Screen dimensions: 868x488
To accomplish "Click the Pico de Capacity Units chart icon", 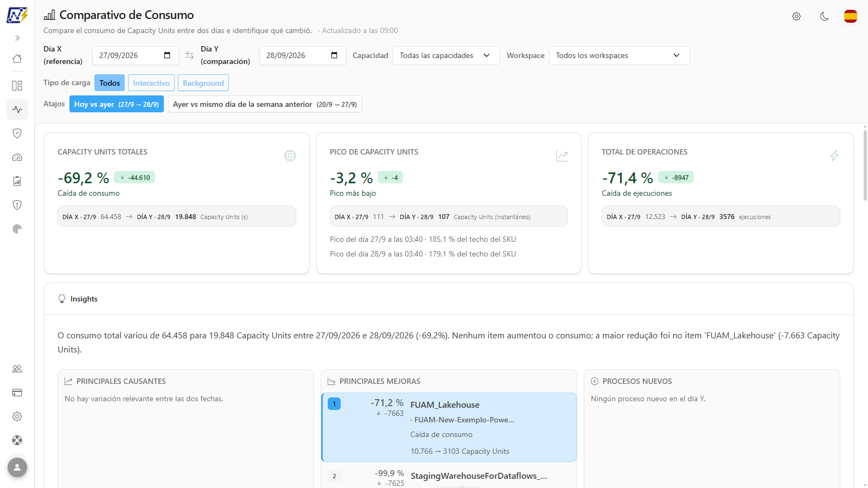I will (x=562, y=156).
